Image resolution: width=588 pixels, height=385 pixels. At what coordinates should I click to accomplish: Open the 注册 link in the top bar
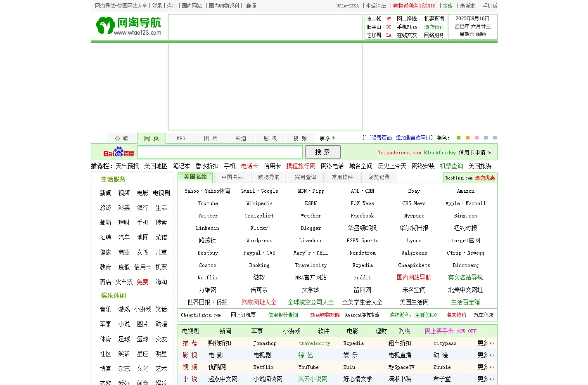point(172,6)
